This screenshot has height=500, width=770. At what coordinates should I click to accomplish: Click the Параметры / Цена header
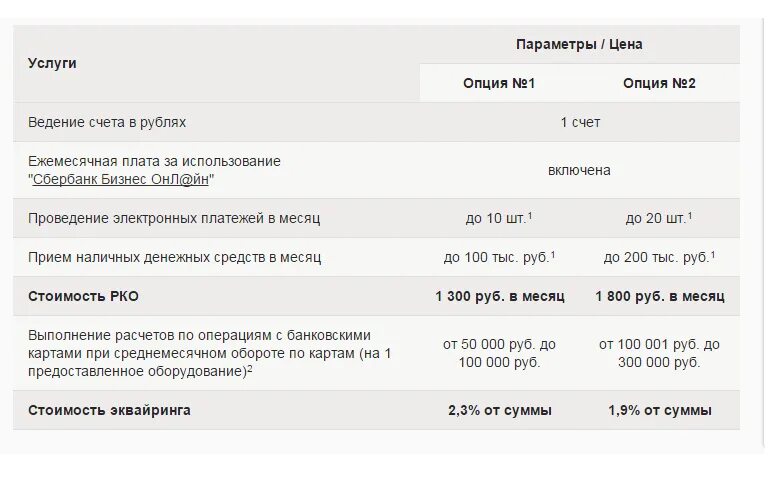pos(579,45)
